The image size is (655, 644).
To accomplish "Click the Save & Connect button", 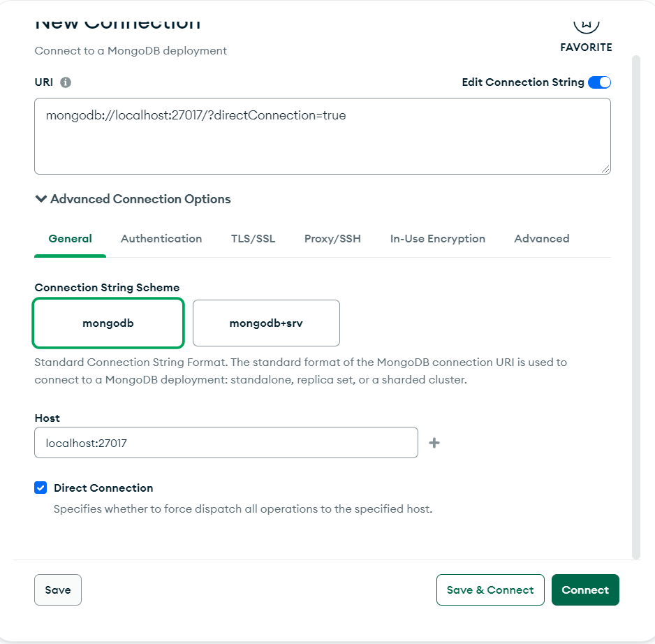I will pyautogui.click(x=490, y=590).
